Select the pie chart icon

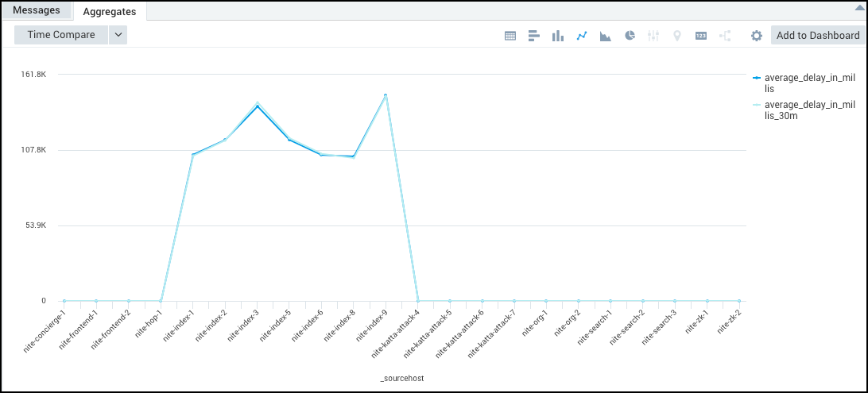tap(630, 36)
